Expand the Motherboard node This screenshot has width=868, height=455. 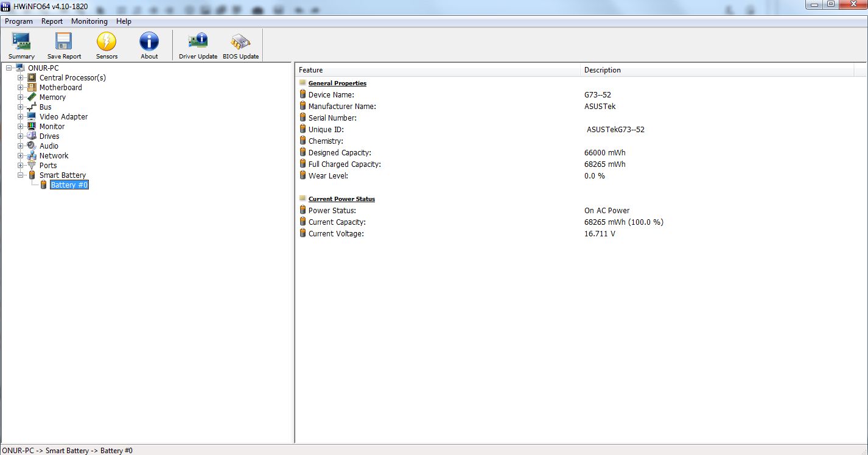20,87
